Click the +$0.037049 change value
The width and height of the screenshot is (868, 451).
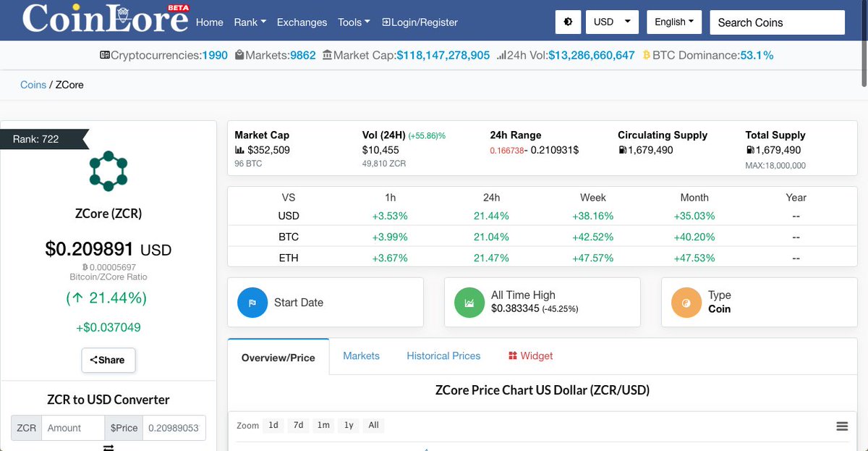coord(109,327)
